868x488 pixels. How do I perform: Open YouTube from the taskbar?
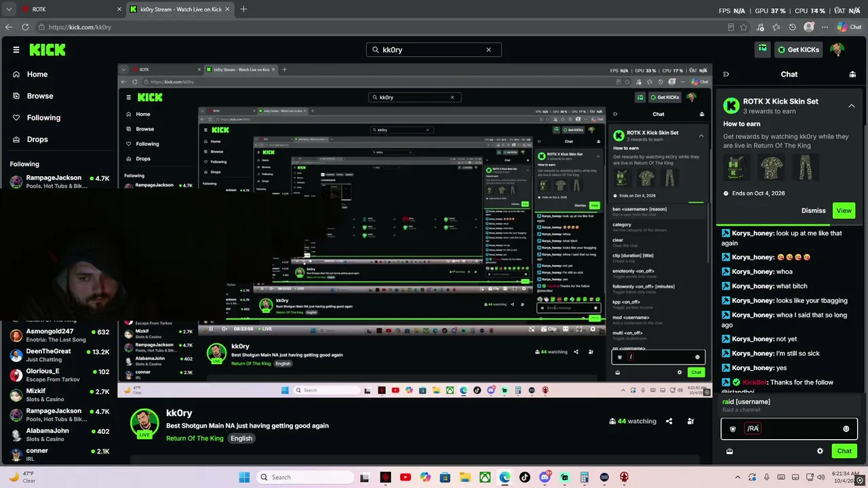[x=406, y=477]
